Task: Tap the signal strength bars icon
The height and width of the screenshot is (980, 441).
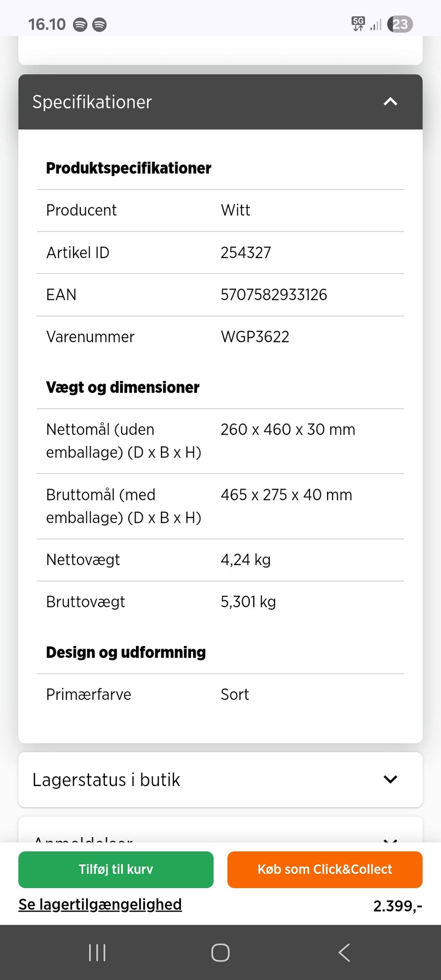Action: click(376, 24)
